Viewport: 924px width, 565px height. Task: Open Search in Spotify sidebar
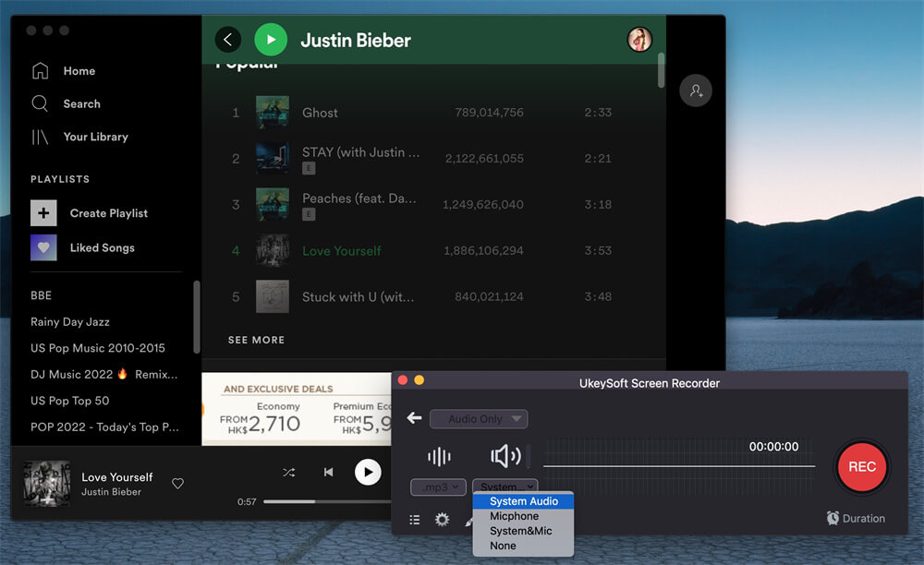click(66, 103)
